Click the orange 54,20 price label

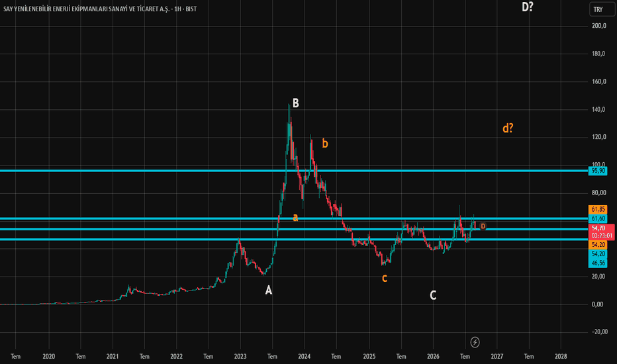point(598,245)
